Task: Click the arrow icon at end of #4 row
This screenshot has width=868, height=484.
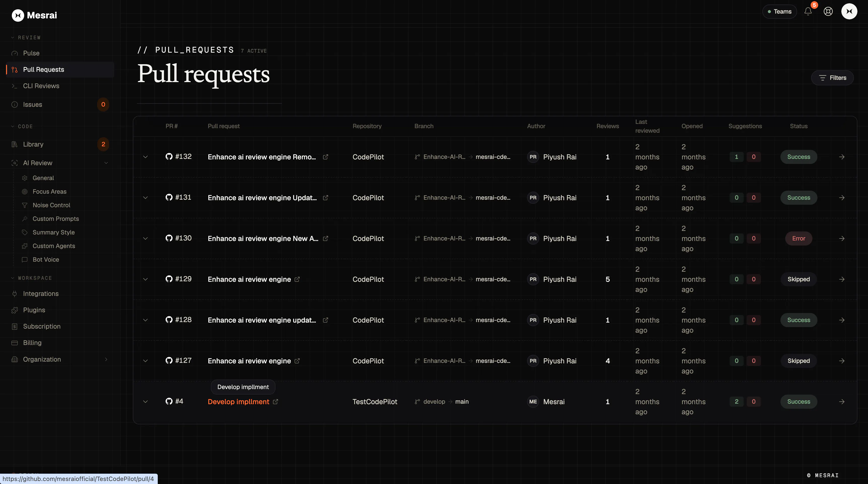Action: coord(842,402)
